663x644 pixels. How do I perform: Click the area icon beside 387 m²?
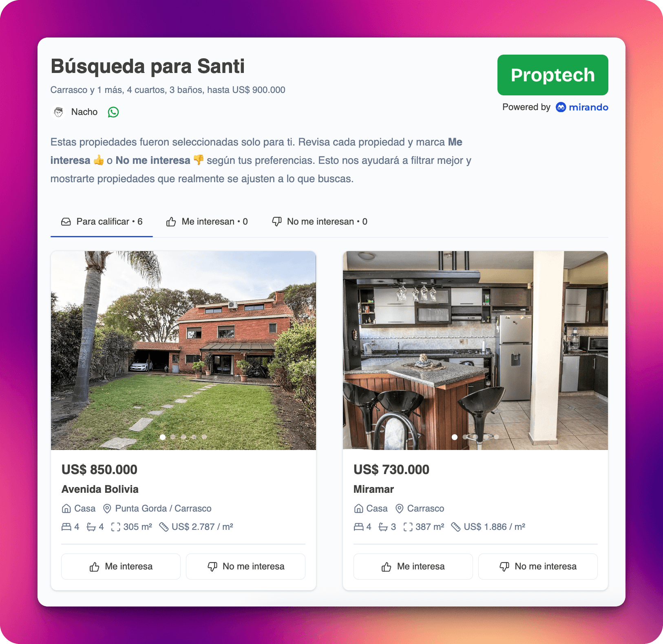pos(408,527)
